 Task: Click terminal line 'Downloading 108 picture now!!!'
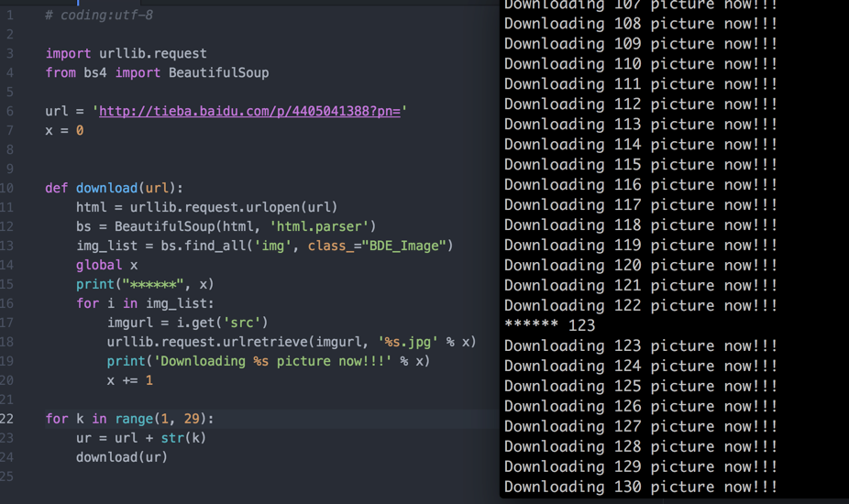pyautogui.click(x=641, y=24)
